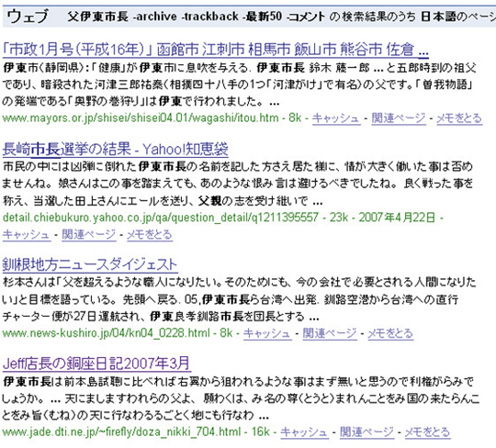Screen dimensions: 496x448
Task: Click the www.news-kushiro.jp URL text
Action: coord(106,333)
